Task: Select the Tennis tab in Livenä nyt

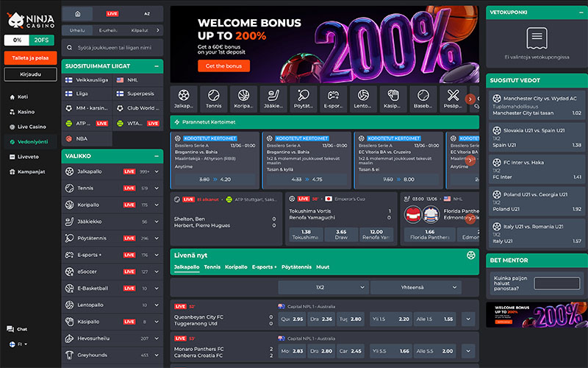Action: (212, 267)
